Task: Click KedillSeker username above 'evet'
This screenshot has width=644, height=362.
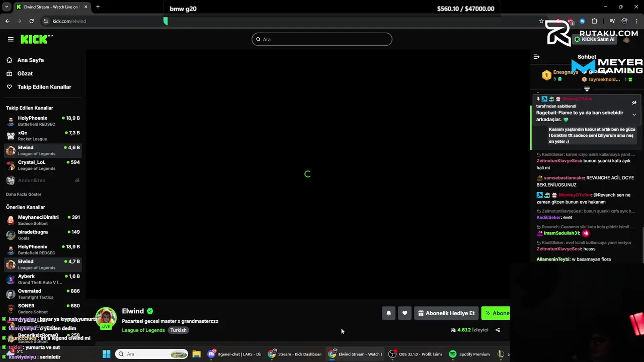Action: pyautogui.click(x=548, y=218)
